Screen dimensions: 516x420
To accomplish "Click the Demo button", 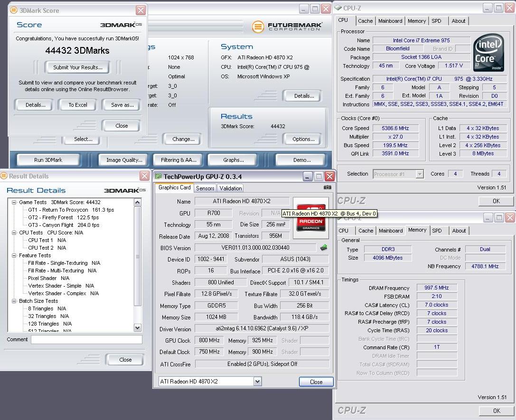I will (302, 160).
